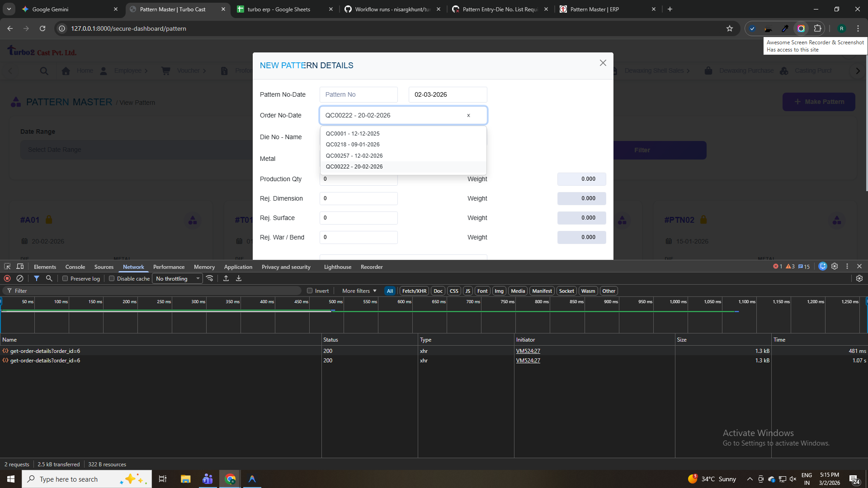Open DevTools settings gear icon
The image size is (868, 488).
point(835,267)
